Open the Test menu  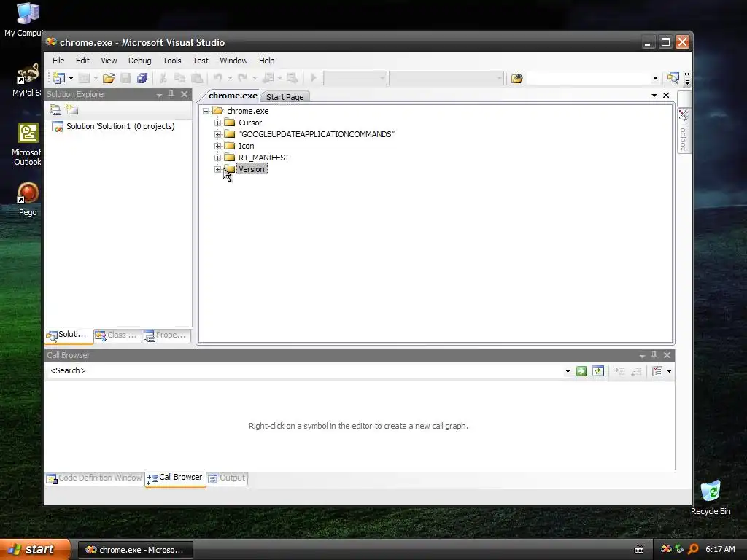pos(200,61)
